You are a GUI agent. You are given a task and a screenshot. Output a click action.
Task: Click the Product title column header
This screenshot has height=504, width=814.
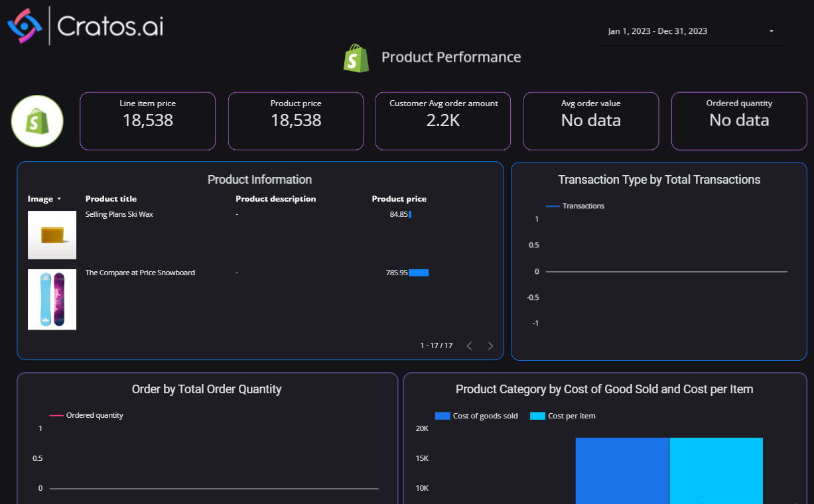[111, 199]
